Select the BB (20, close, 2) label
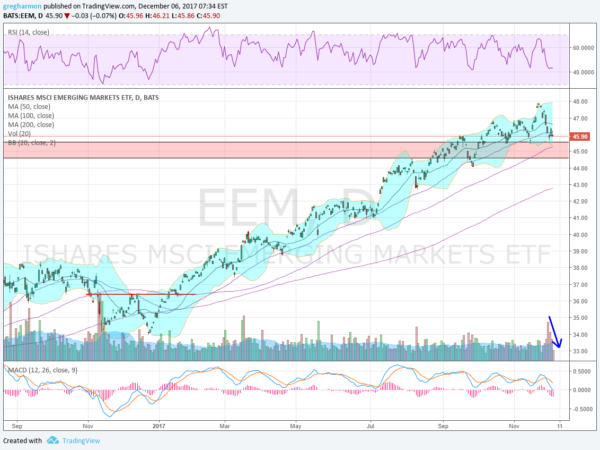Viewport: 600px width, 450px height. pos(32,143)
